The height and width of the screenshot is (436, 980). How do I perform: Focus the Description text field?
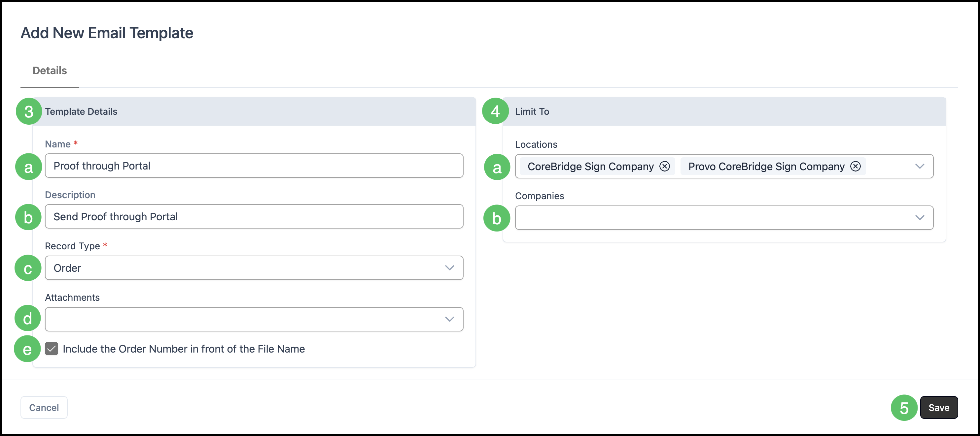coord(254,217)
